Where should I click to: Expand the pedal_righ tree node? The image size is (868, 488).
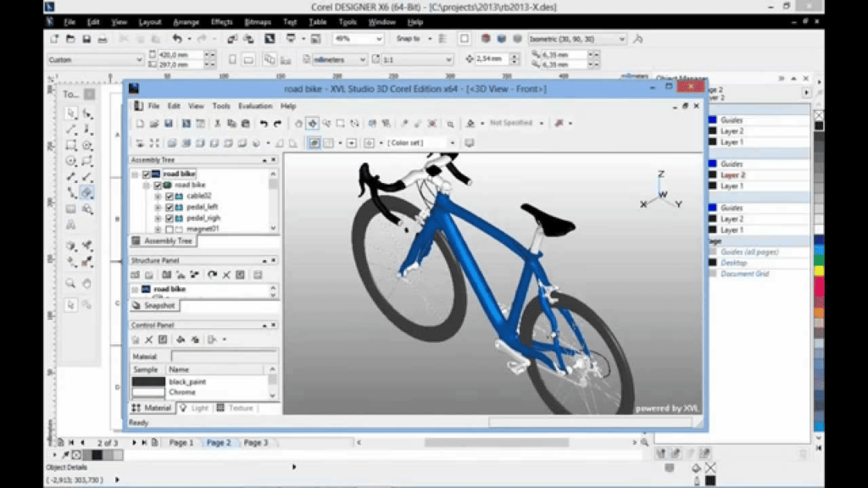click(x=158, y=218)
